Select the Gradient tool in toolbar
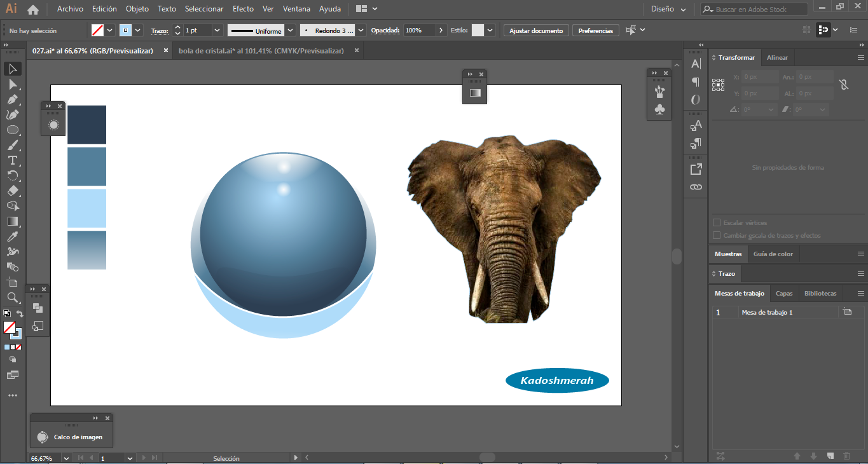The image size is (868, 464). [13, 221]
